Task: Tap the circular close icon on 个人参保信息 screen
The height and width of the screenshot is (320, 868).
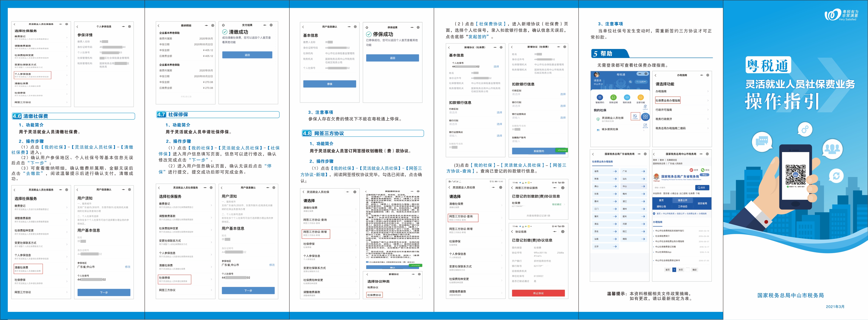Action: point(130,27)
